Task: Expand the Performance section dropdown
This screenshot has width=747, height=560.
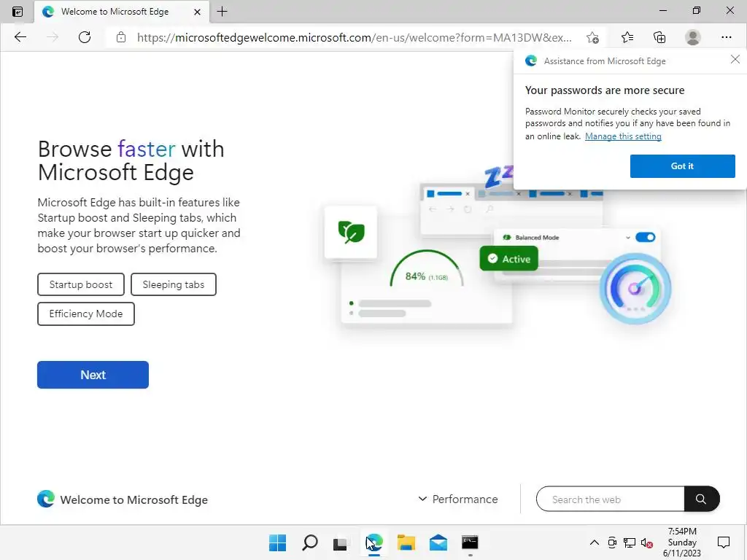Action: [x=458, y=499]
